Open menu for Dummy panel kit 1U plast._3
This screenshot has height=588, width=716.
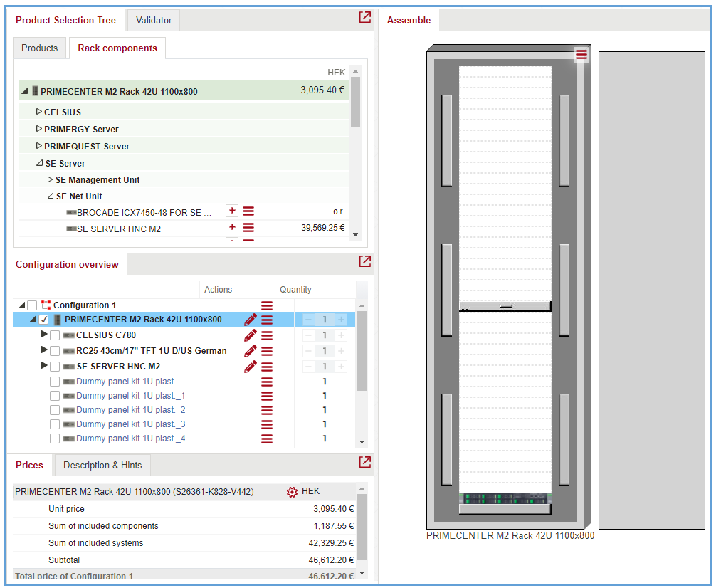(267, 424)
